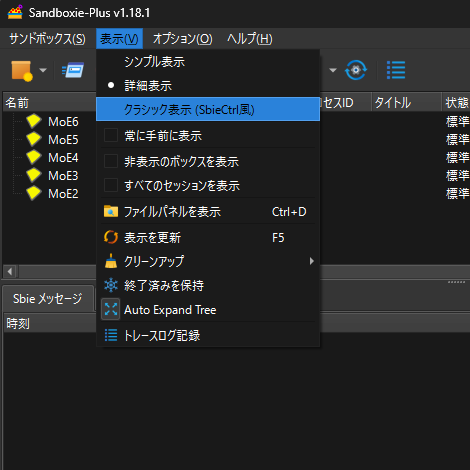Image resolution: width=470 pixels, height=470 pixels.
Task: Click the panel splitter grip dots
Action: tap(456, 282)
